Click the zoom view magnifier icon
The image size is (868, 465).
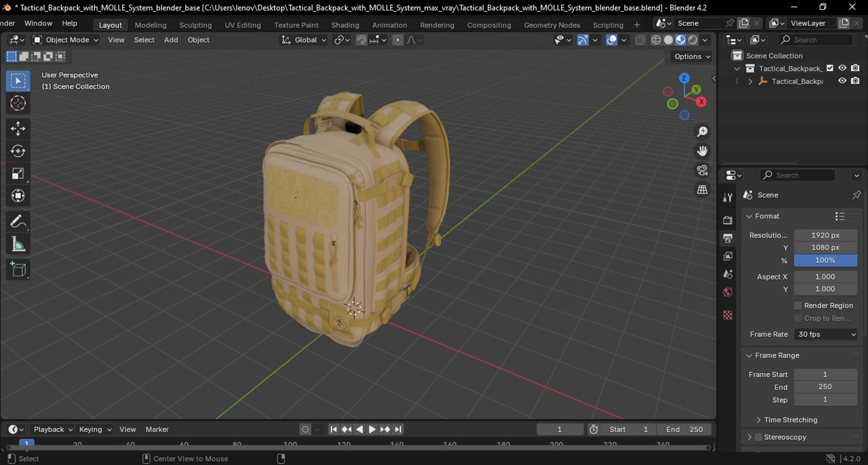(x=702, y=132)
